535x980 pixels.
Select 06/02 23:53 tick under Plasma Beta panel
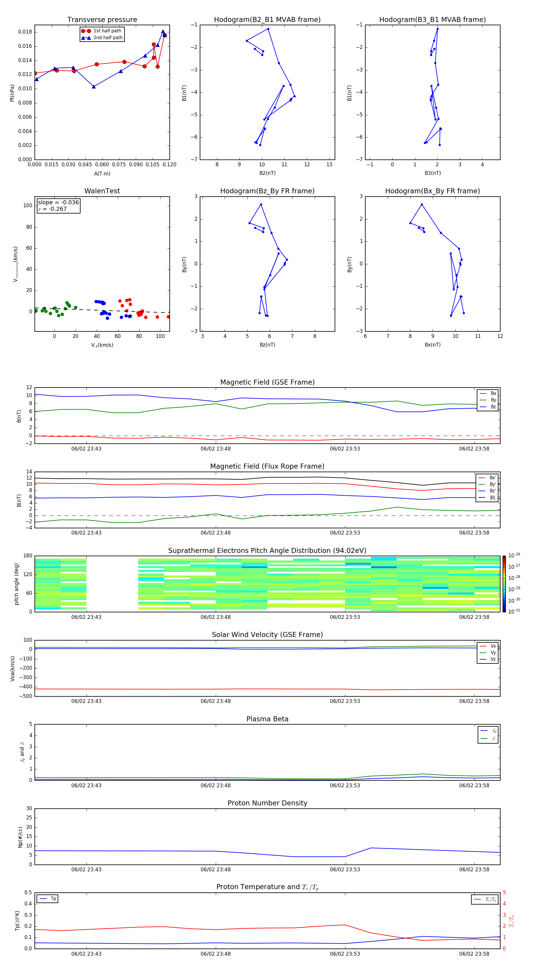pyautogui.click(x=345, y=785)
